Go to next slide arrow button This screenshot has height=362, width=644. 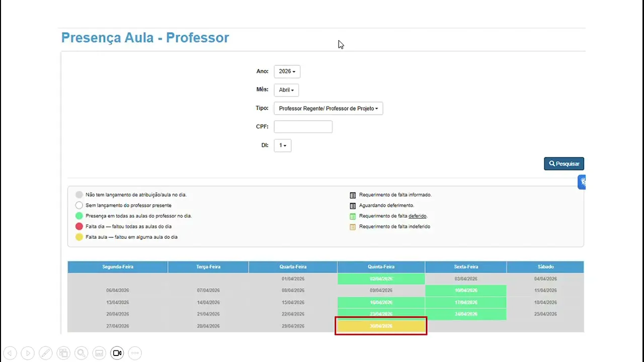28,353
